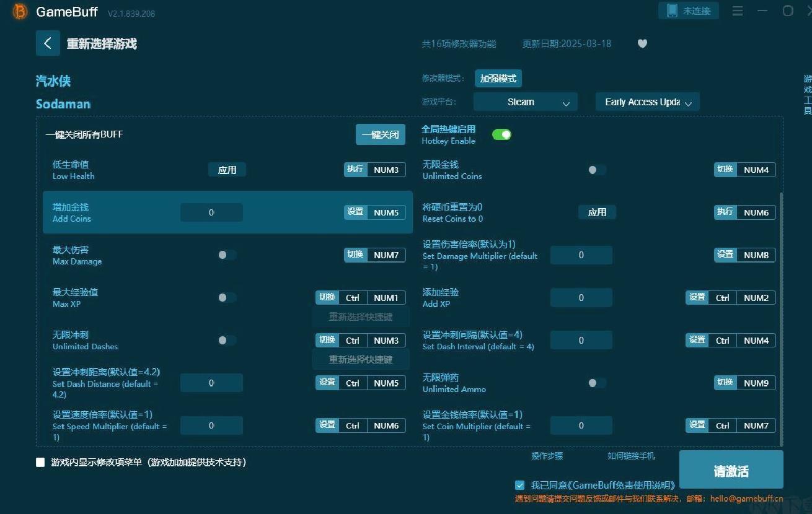Click Set Coin Multiplier value field
This screenshot has width=812, height=514.
click(x=581, y=425)
